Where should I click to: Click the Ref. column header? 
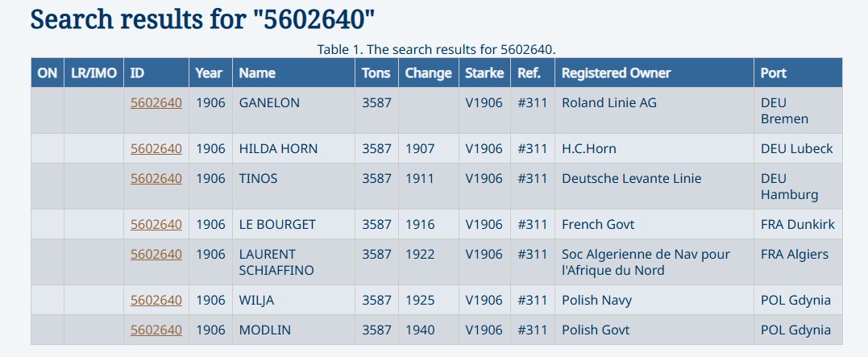[x=529, y=73]
